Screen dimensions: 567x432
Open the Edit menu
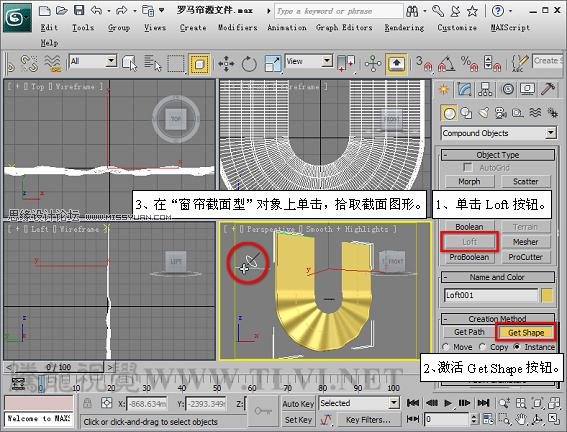(49, 27)
